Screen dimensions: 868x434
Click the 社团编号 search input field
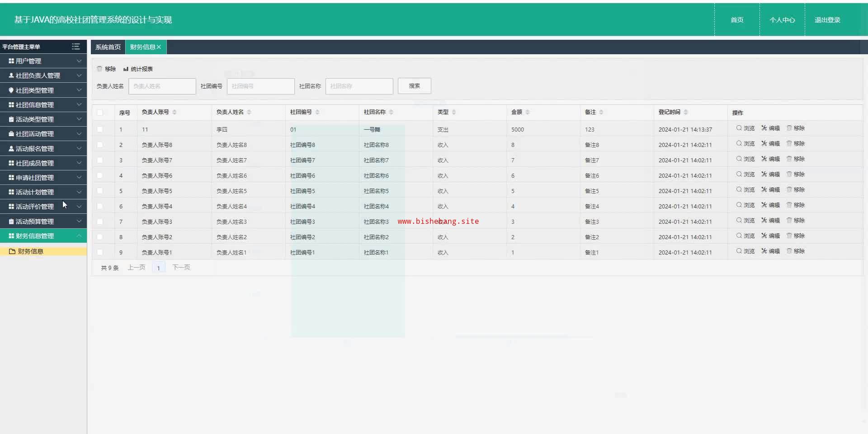[260, 86]
